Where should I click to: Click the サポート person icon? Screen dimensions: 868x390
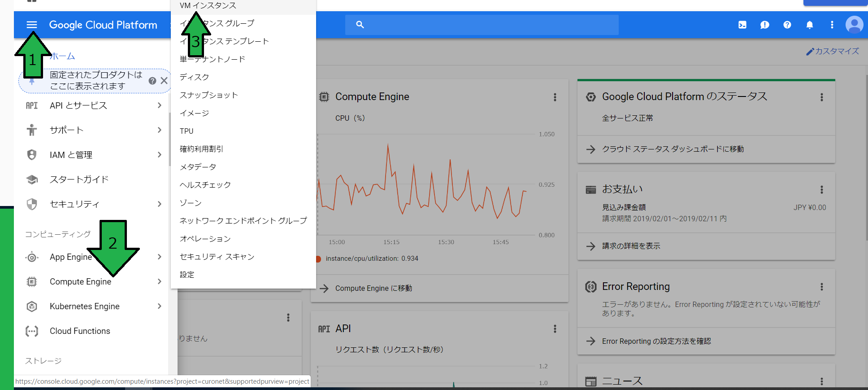tap(32, 130)
